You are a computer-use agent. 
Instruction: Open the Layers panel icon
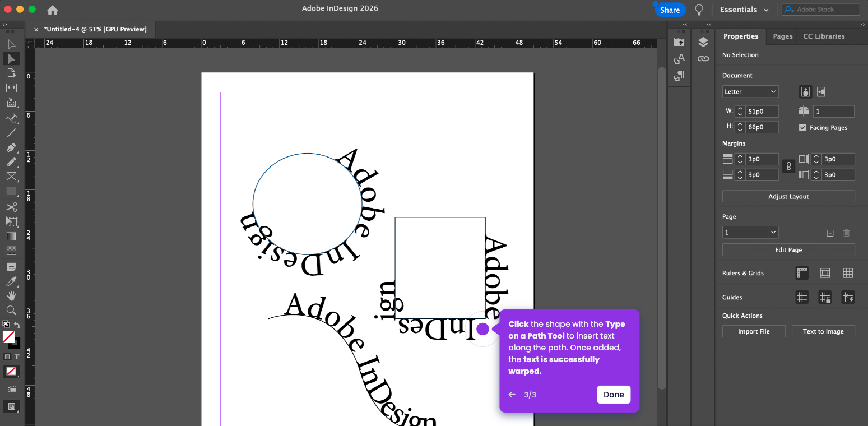pos(703,43)
